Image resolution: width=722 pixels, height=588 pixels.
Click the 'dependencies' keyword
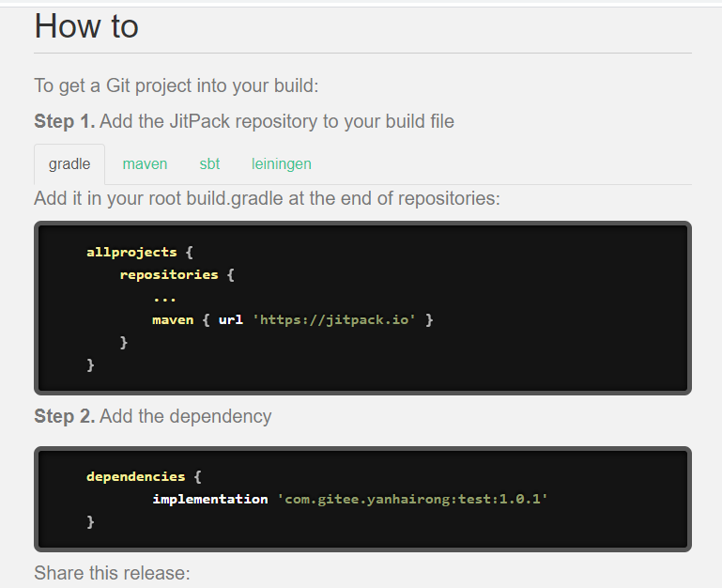coord(136,476)
